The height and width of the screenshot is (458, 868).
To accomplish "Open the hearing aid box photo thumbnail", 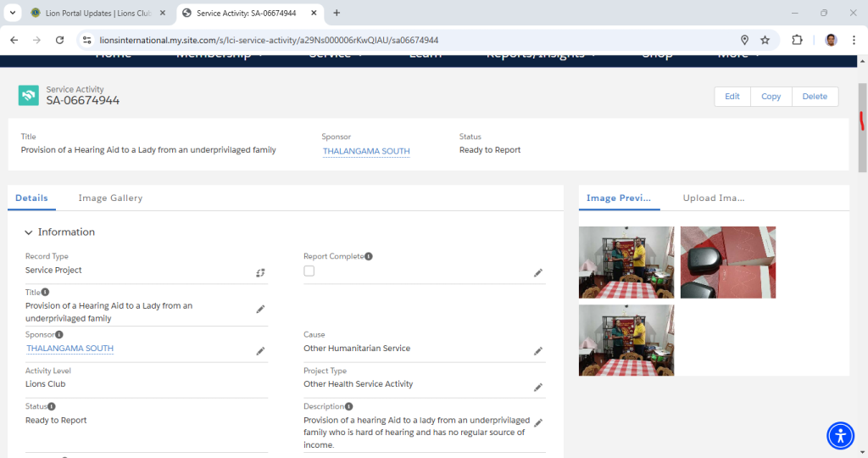I will pos(728,262).
